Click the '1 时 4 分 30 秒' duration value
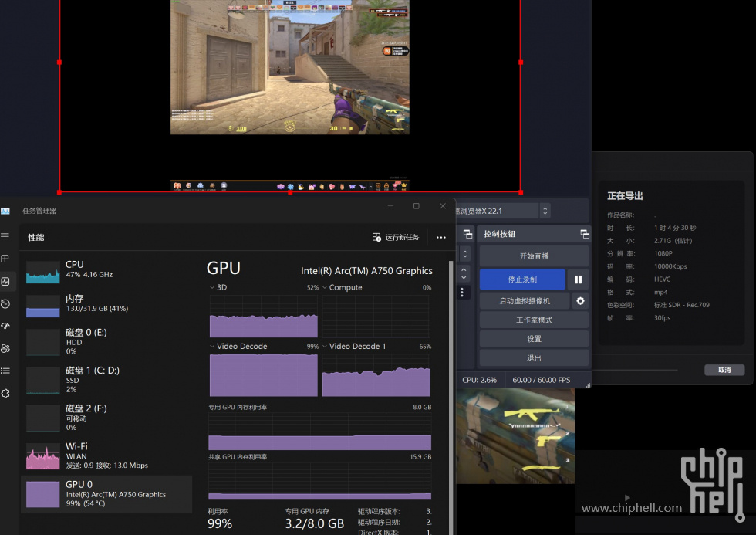Screen dimensions: 756x535 [675, 228]
